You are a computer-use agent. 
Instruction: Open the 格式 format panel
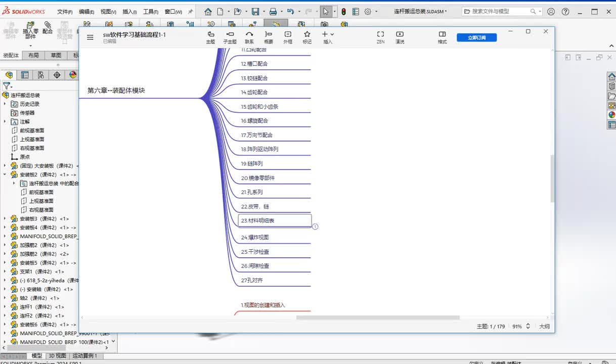click(x=442, y=37)
